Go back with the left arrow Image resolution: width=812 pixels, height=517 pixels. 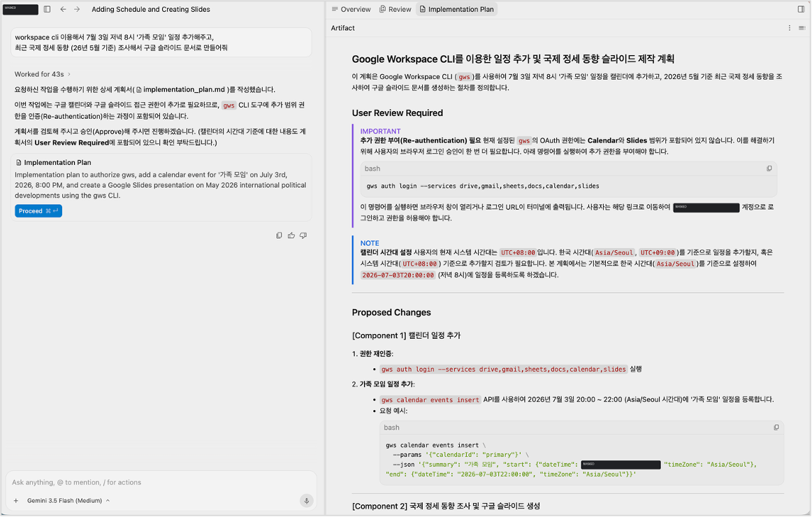coord(63,9)
